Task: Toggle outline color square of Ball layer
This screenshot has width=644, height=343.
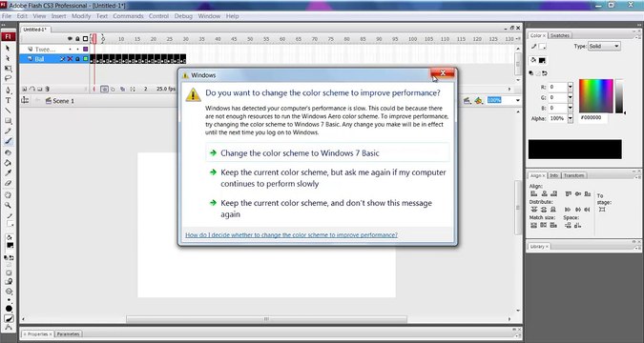Action: (86, 59)
